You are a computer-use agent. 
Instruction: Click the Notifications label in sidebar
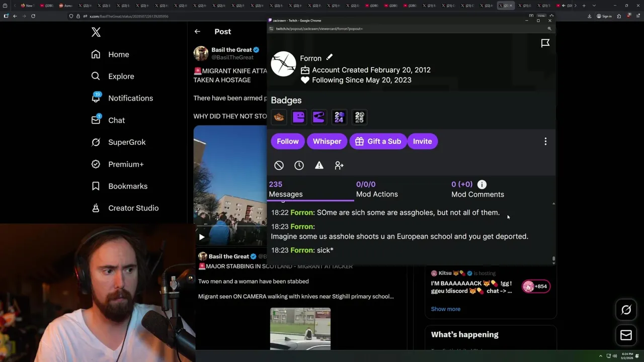pos(130,99)
